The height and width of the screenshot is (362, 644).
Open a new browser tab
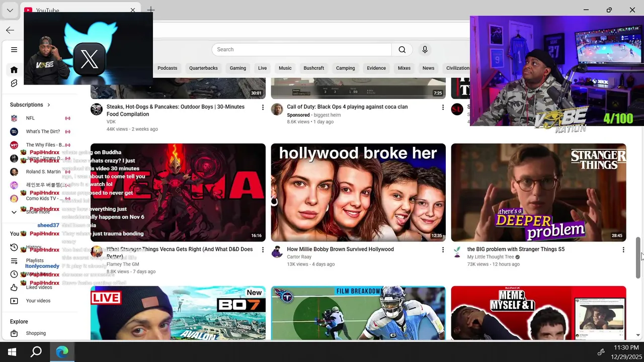pos(151,10)
